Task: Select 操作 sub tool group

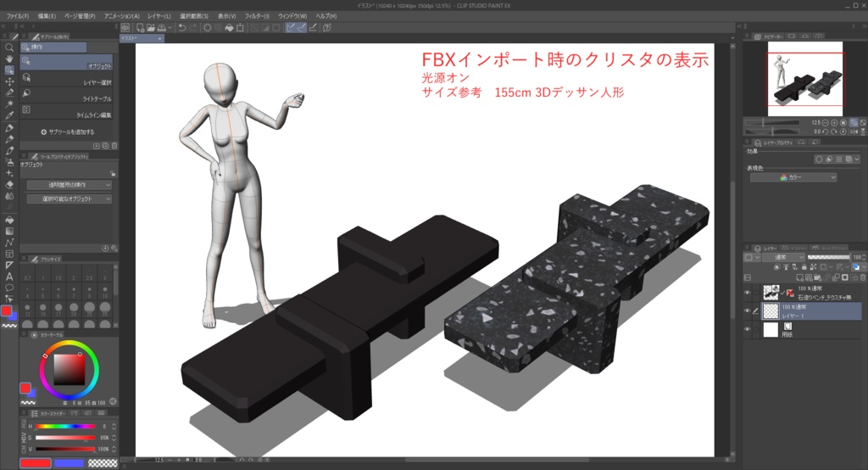Action: pos(53,48)
